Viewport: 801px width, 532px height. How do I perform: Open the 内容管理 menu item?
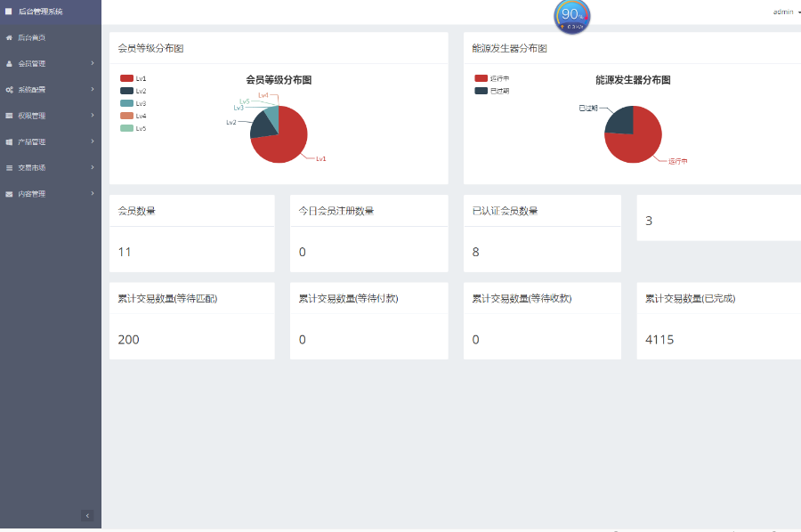tap(51, 193)
